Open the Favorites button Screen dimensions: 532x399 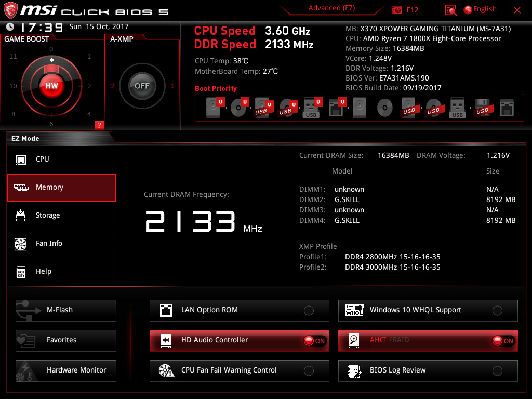pos(66,341)
